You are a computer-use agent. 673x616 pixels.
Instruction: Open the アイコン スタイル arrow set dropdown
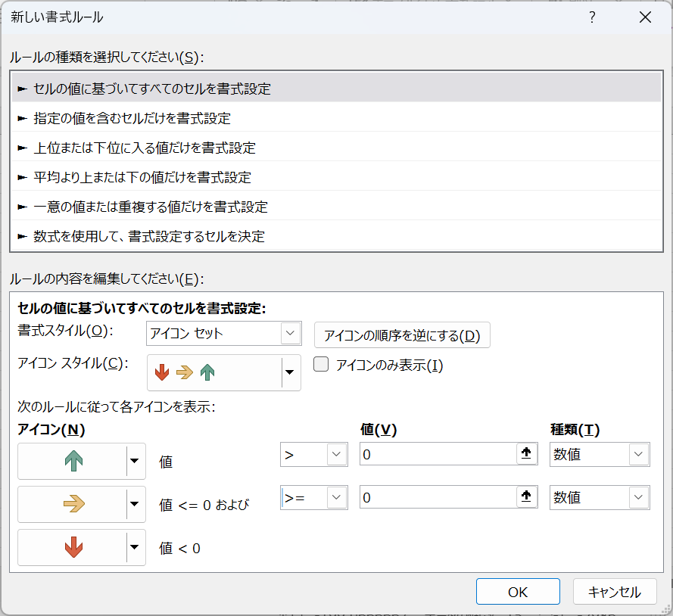pos(223,372)
